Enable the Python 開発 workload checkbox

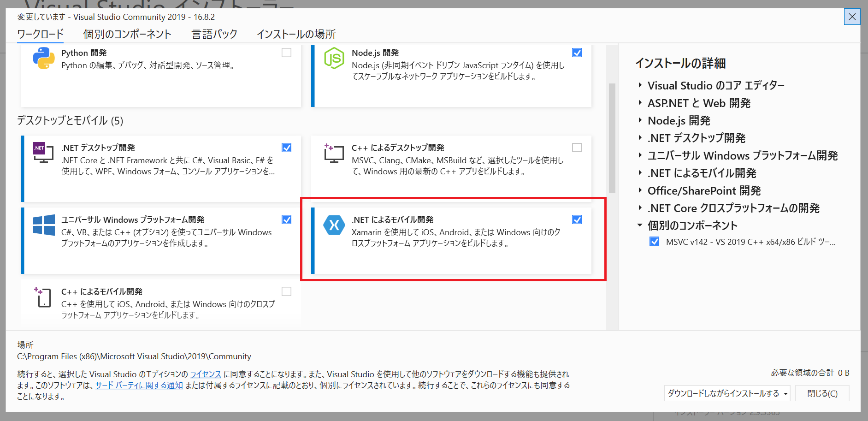click(x=287, y=53)
